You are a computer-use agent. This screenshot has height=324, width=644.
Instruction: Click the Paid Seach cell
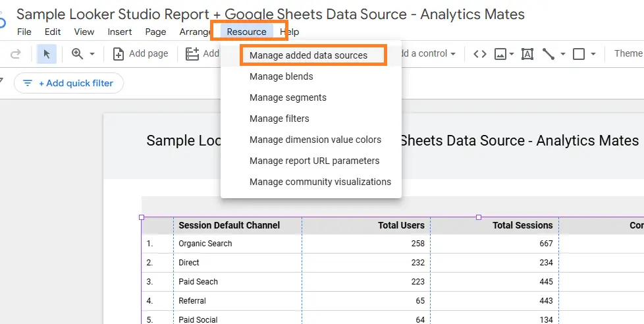(198, 282)
